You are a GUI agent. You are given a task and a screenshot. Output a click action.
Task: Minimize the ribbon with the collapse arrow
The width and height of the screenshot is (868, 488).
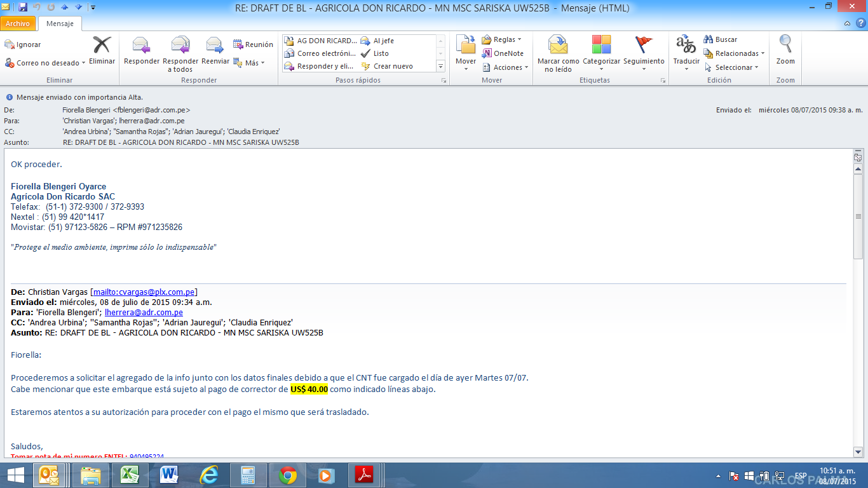tap(848, 24)
